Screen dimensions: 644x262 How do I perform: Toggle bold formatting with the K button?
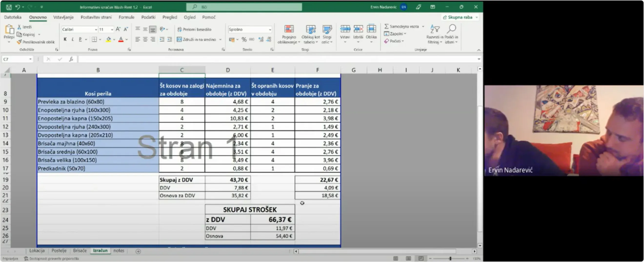pos(65,39)
